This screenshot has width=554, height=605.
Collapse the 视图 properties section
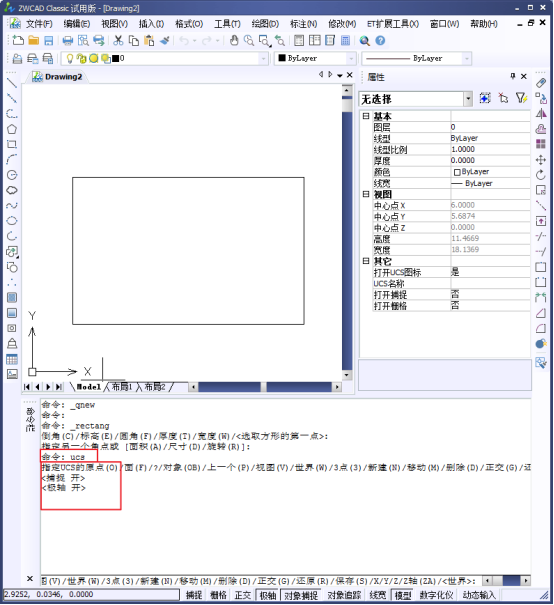pyautogui.click(x=366, y=194)
